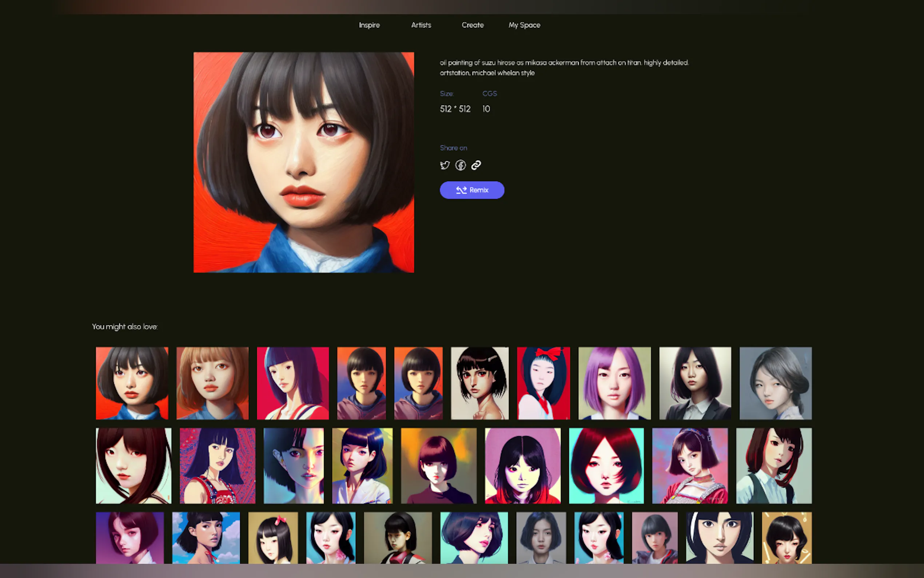Open the Inspire menu item
924x578 pixels.
369,25
